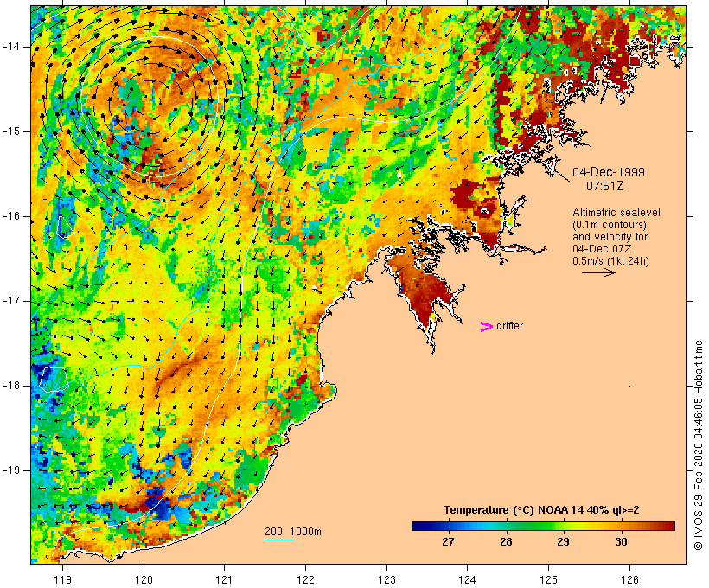Image resolution: width=709 pixels, height=588 pixels.
Task: Click latitude axis label -19
Action: coord(11,470)
